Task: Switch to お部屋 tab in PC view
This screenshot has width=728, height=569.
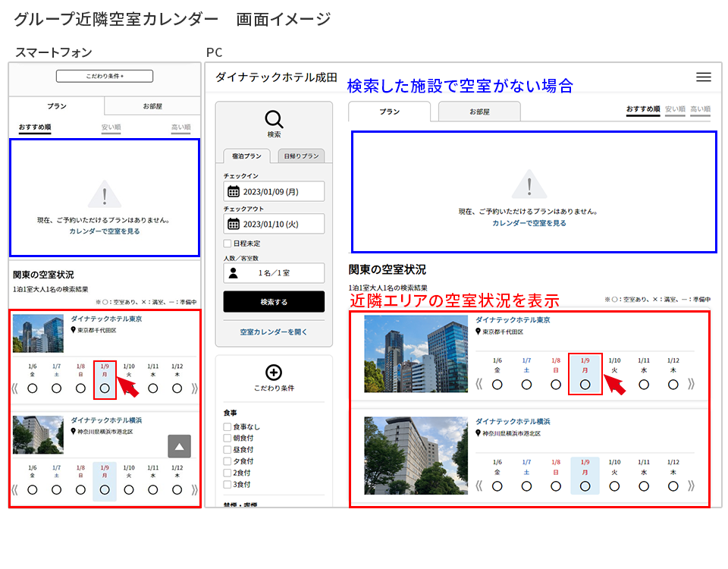Action: click(x=479, y=112)
